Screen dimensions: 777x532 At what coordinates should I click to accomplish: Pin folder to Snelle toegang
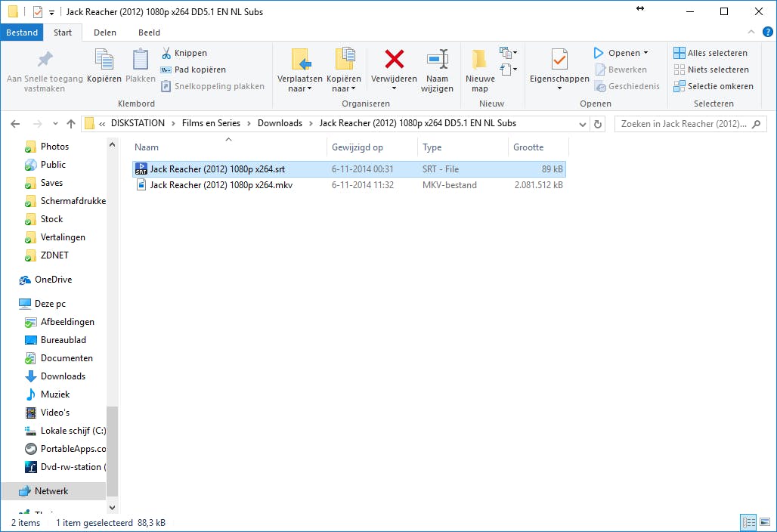pyautogui.click(x=45, y=71)
